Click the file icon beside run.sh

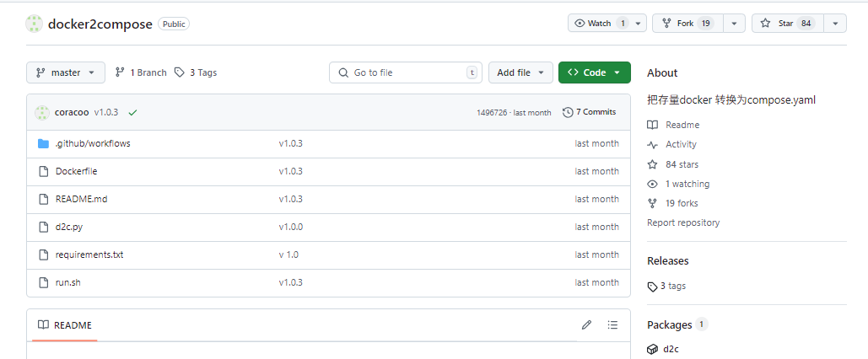coord(44,282)
